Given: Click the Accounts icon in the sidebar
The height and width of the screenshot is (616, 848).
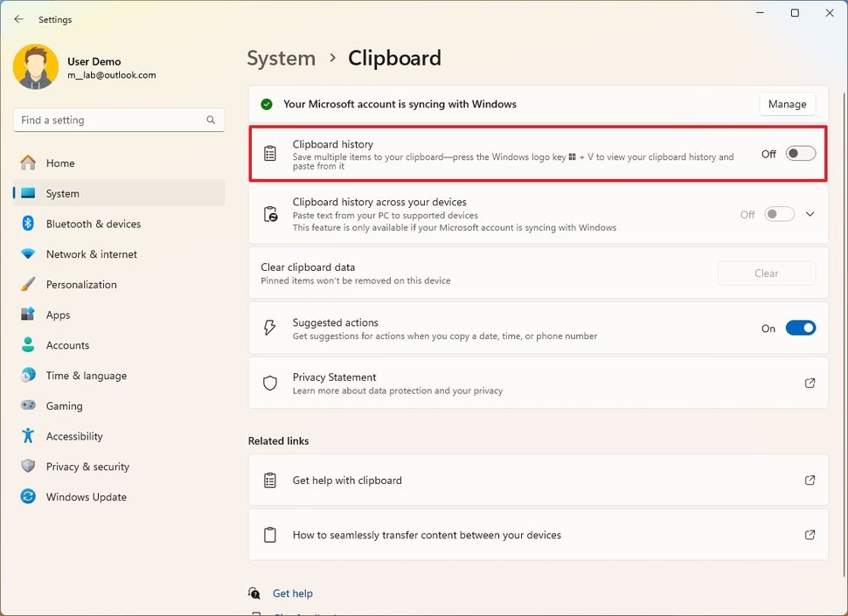Looking at the screenshot, I should 28,345.
